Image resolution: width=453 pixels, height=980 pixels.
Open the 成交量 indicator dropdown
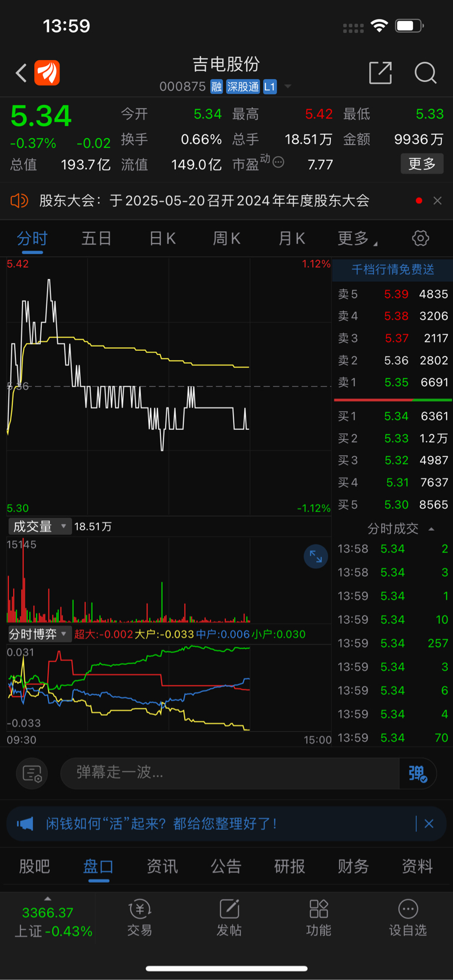[x=40, y=526]
